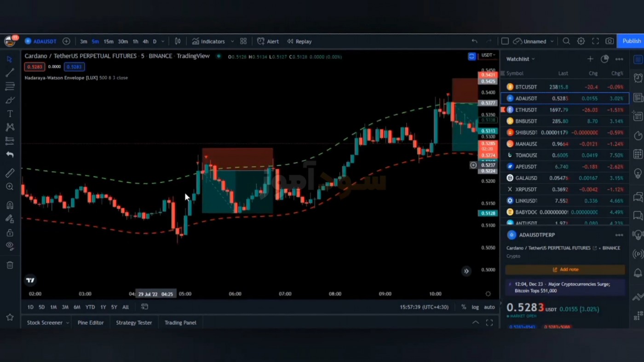Select the trend line drawing tool

(x=10, y=73)
